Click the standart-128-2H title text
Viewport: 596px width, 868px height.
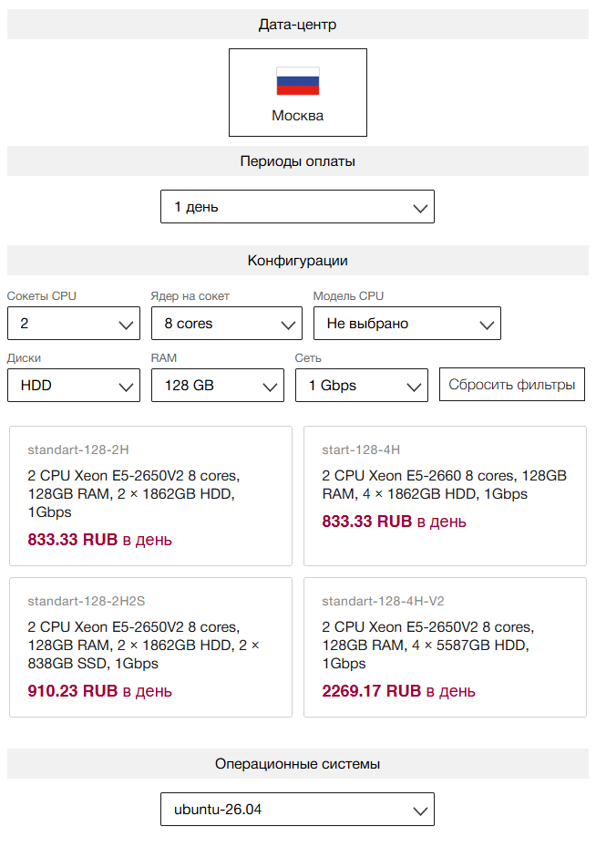pos(78,449)
